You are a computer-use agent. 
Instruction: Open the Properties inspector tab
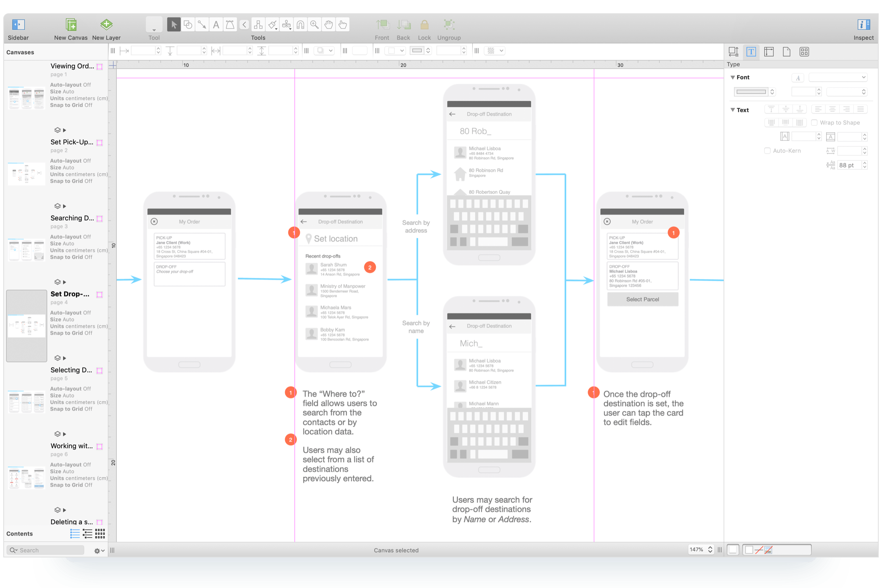769,52
